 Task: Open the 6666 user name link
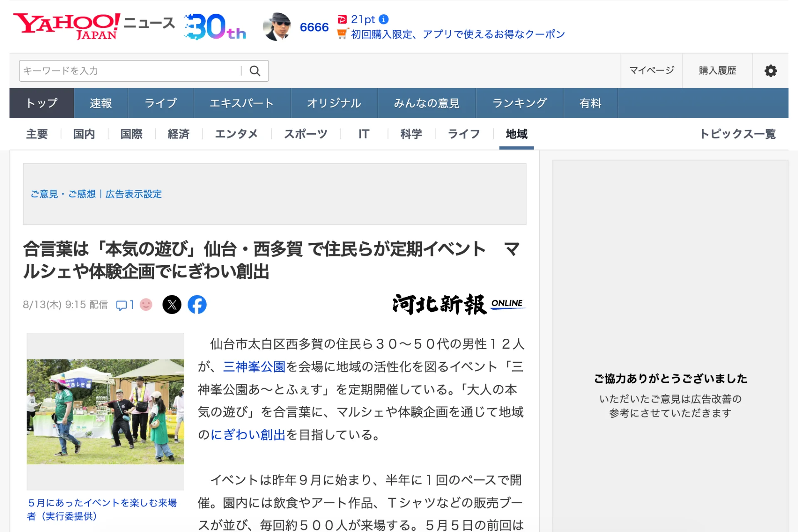pyautogui.click(x=314, y=27)
